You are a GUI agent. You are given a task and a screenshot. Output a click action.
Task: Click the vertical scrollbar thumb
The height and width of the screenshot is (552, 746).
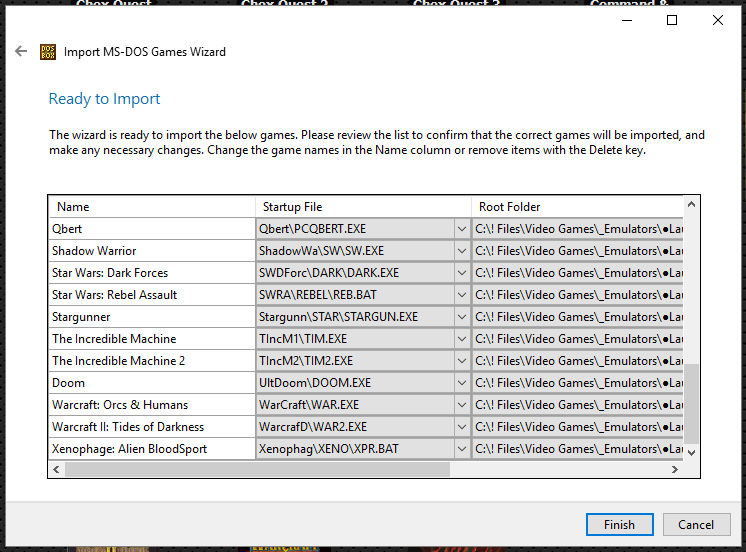click(x=691, y=404)
